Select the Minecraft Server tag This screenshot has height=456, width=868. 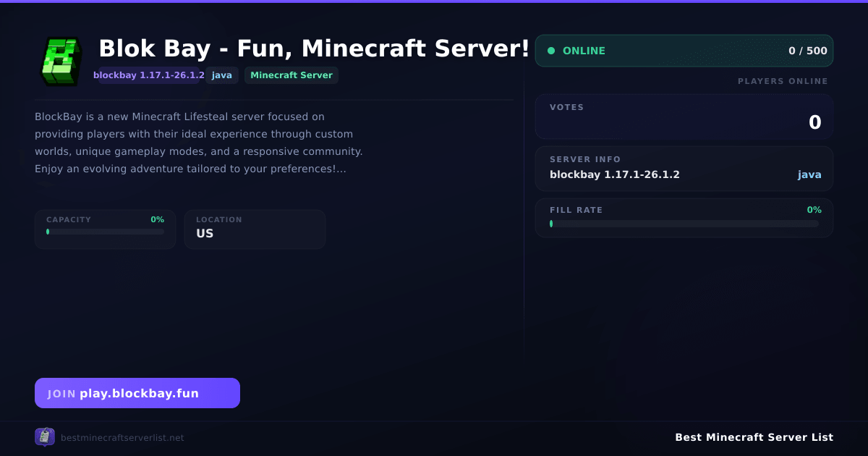point(292,75)
